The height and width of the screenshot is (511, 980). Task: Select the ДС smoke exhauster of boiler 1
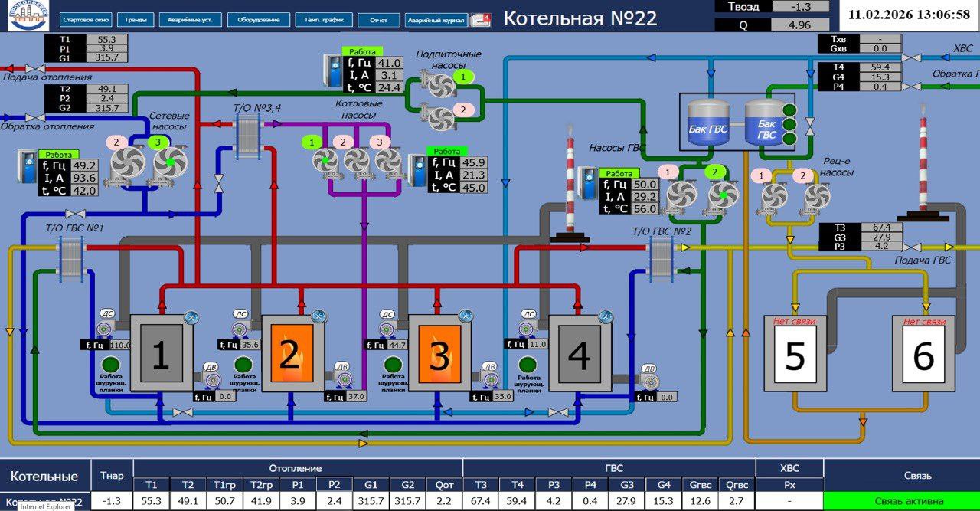pyautogui.click(x=105, y=329)
